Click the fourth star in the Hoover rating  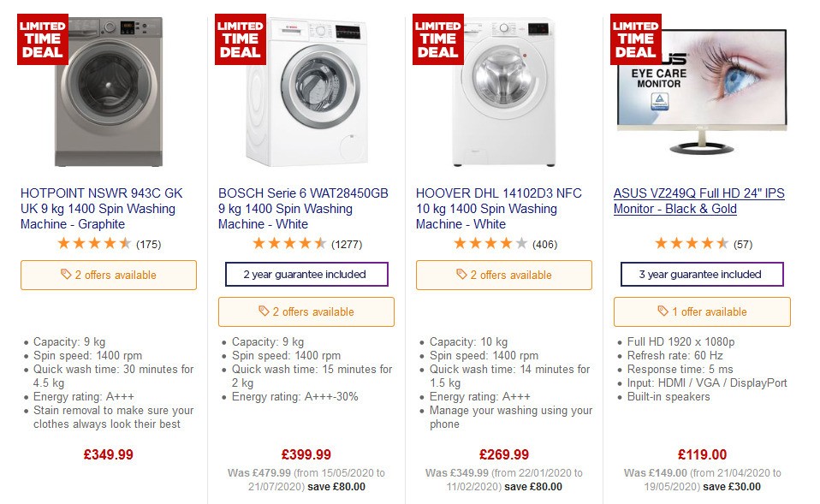[x=504, y=242]
